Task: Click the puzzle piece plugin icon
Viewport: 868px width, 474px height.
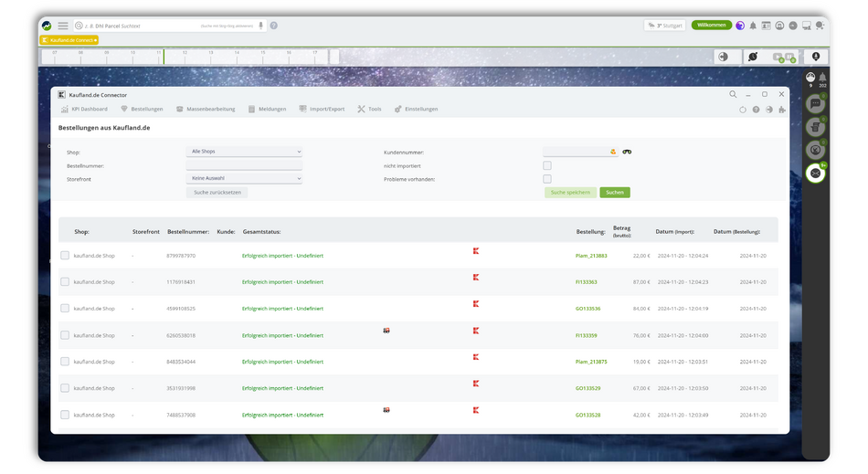Action: [781, 110]
